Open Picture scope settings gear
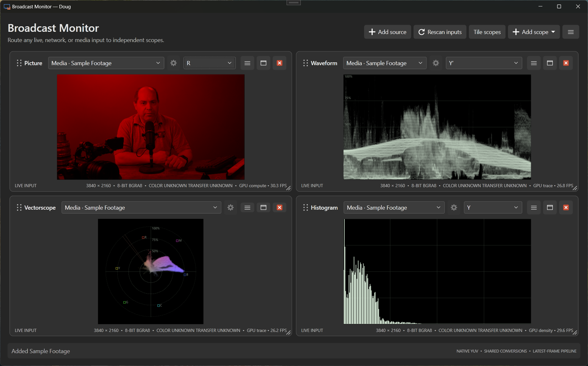 click(174, 63)
